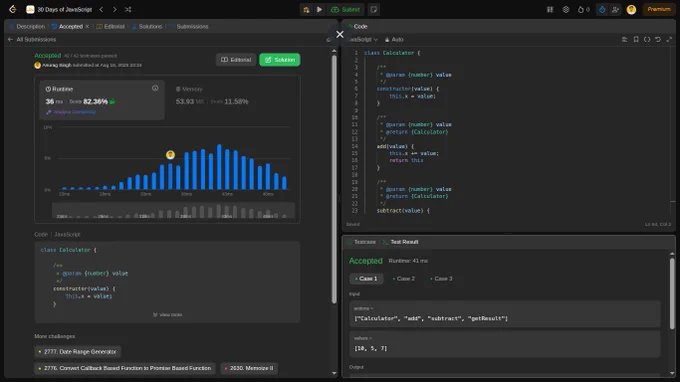Select the Case 1 tab
The height and width of the screenshot is (382, 680).
point(366,279)
